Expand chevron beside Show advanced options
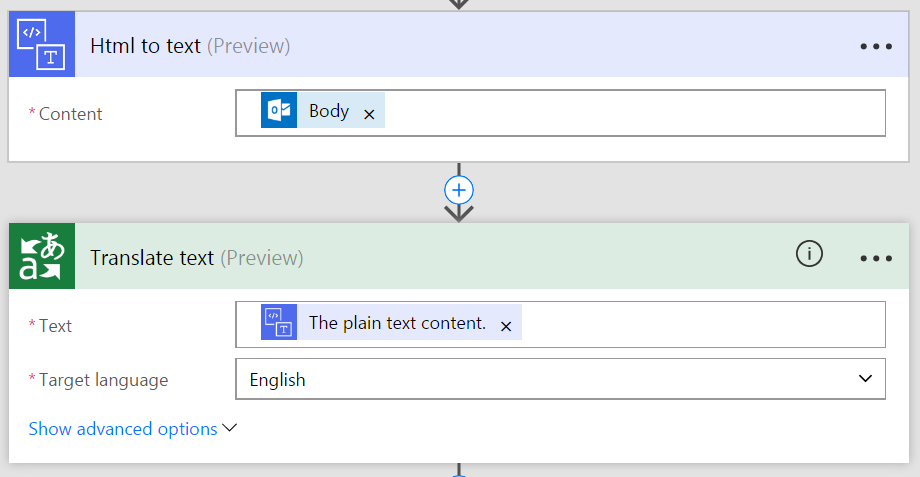 [230, 428]
